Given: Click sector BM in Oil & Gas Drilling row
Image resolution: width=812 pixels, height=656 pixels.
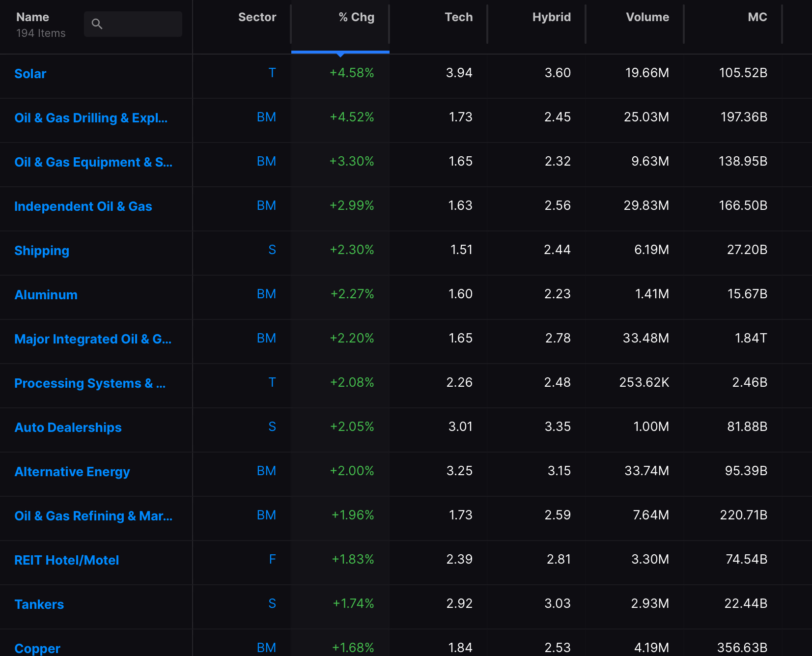Looking at the screenshot, I should pyautogui.click(x=266, y=117).
